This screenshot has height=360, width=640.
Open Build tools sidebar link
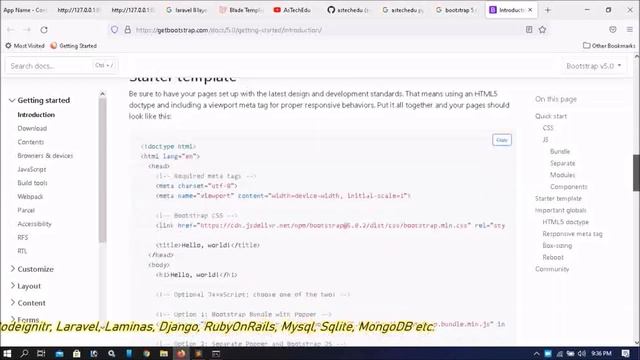point(32,183)
